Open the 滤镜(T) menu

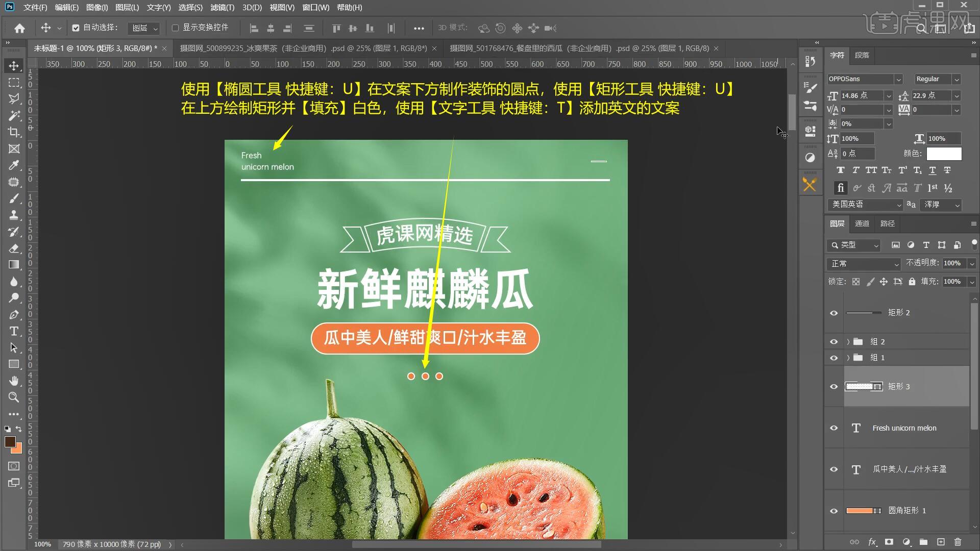coord(222,8)
